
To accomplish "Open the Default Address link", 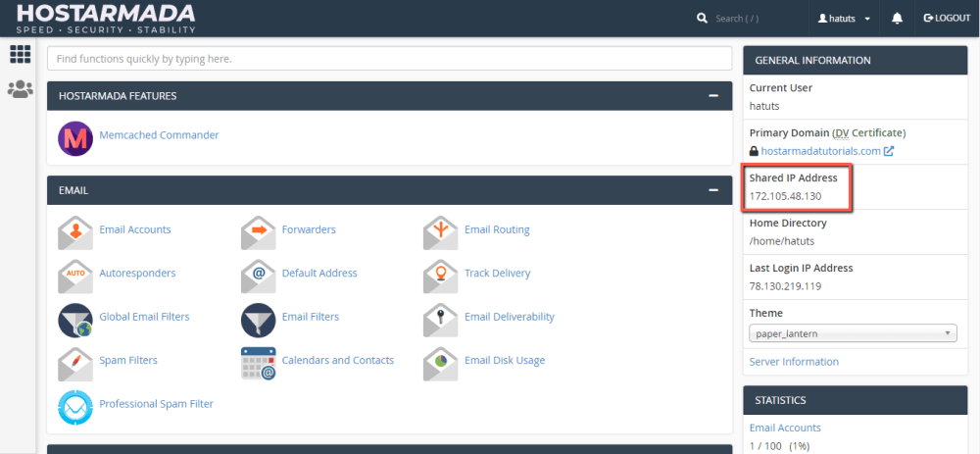I will pyautogui.click(x=319, y=274).
